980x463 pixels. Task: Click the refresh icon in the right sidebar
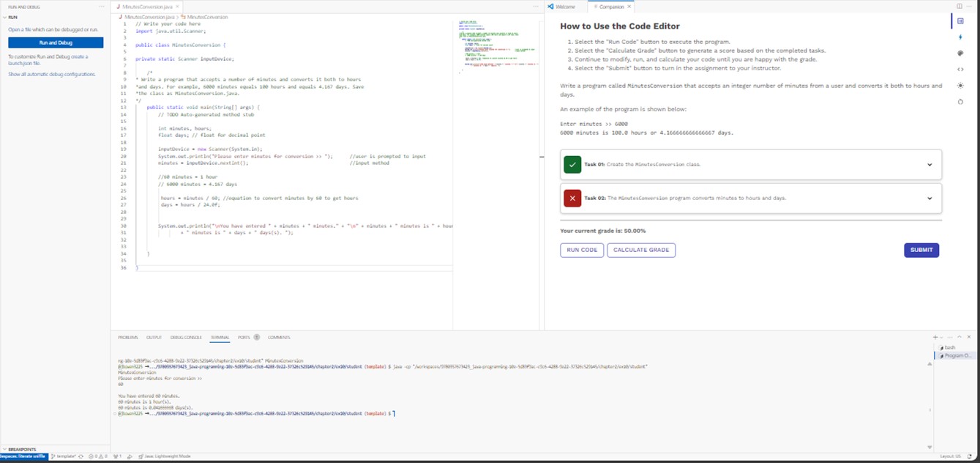[960, 102]
